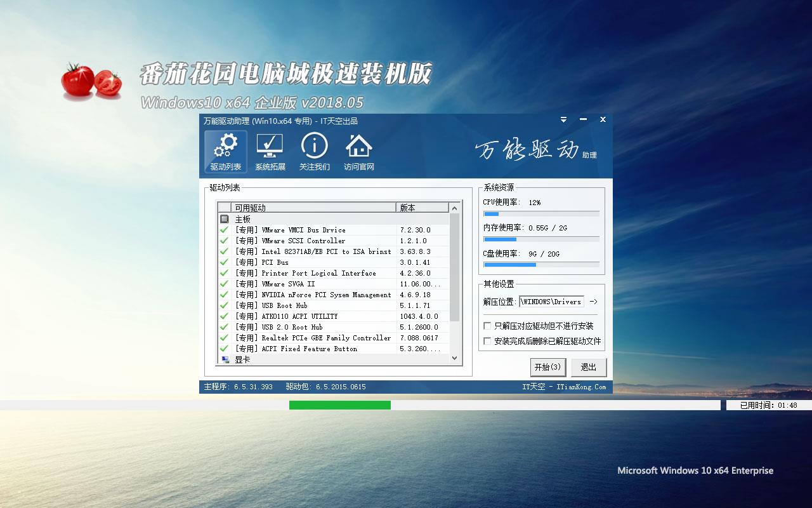The height and width of the screenshot is (508, 812).
Task: Open the 系统拓展 monitor icon
Action: pyautogui.click(x=269, y=151)
